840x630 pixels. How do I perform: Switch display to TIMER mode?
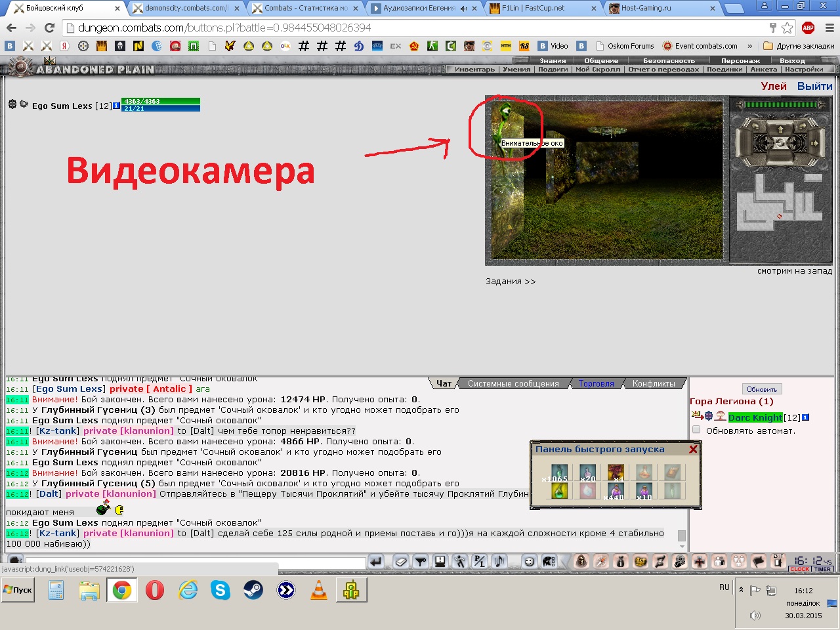click(x=823, y=569)
